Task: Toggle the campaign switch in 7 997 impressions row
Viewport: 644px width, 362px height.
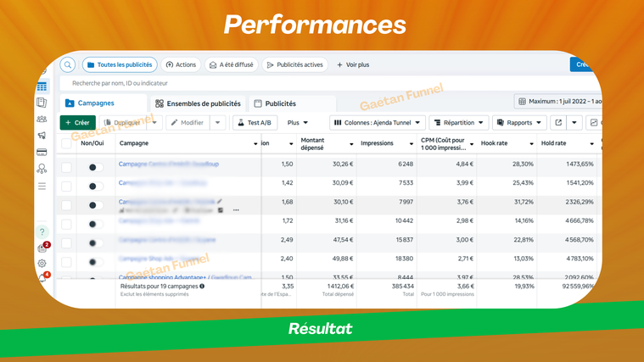Action: pyautogui.click(x=96, y=205)
